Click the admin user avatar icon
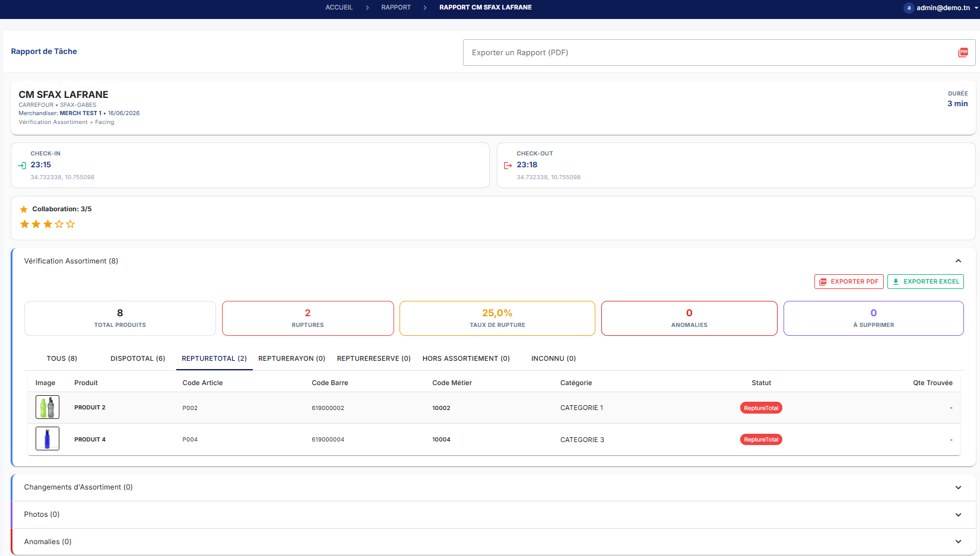 coord(909,8)
